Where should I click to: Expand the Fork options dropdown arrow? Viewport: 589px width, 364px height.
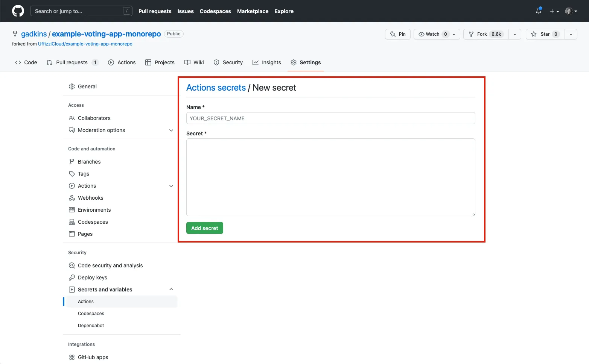pos(514,34)
